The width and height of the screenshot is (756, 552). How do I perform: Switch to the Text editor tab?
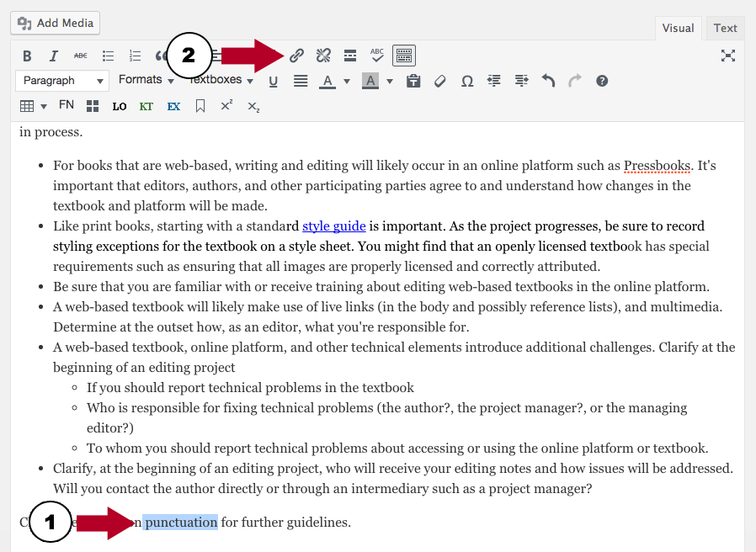pos(725,28)
